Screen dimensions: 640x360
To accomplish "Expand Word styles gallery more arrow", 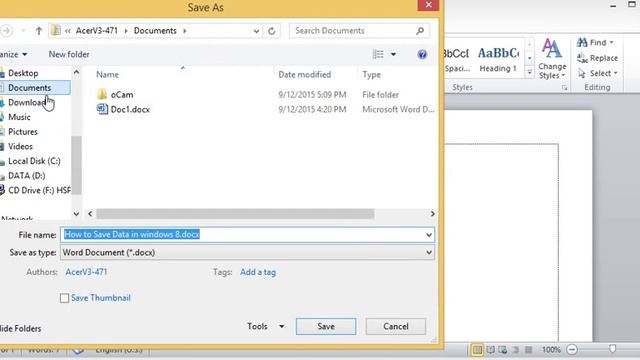I will 529,73.
